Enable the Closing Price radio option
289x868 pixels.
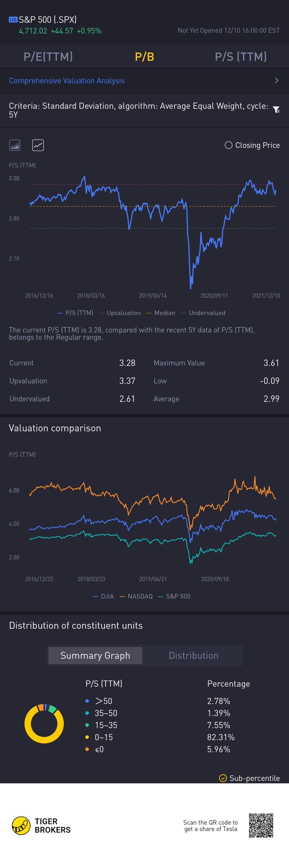(229, 145)
